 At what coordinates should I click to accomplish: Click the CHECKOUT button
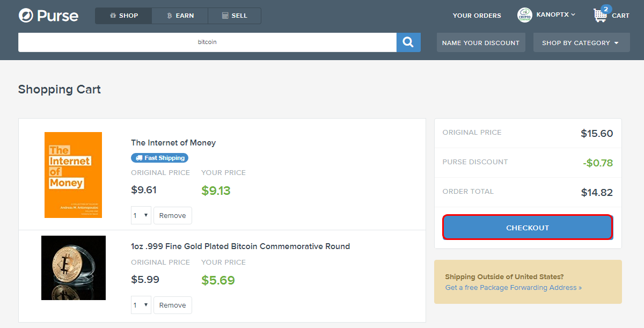(528, 228)
